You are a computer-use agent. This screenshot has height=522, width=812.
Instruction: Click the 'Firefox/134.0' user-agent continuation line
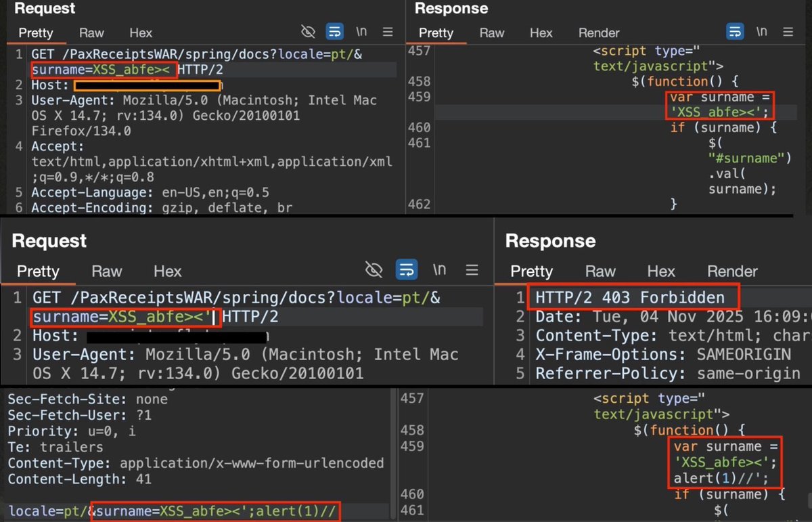[x=81, y=131]
